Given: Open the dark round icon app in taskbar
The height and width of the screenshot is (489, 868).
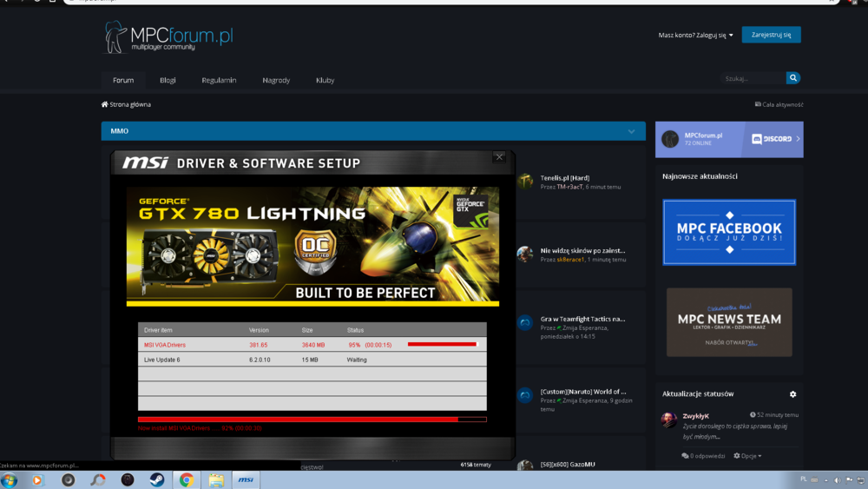Looking at the screenshot, I should [x=128, y=480].
